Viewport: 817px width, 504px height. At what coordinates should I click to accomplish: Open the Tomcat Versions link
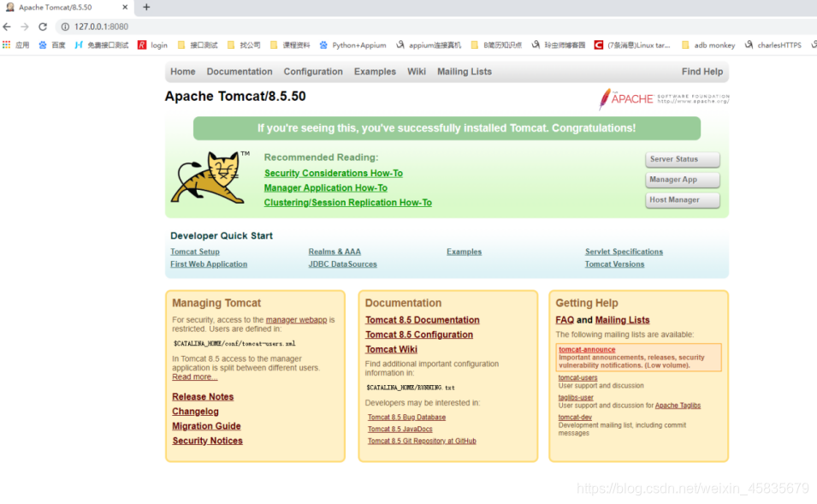click(x=614, y=264)
